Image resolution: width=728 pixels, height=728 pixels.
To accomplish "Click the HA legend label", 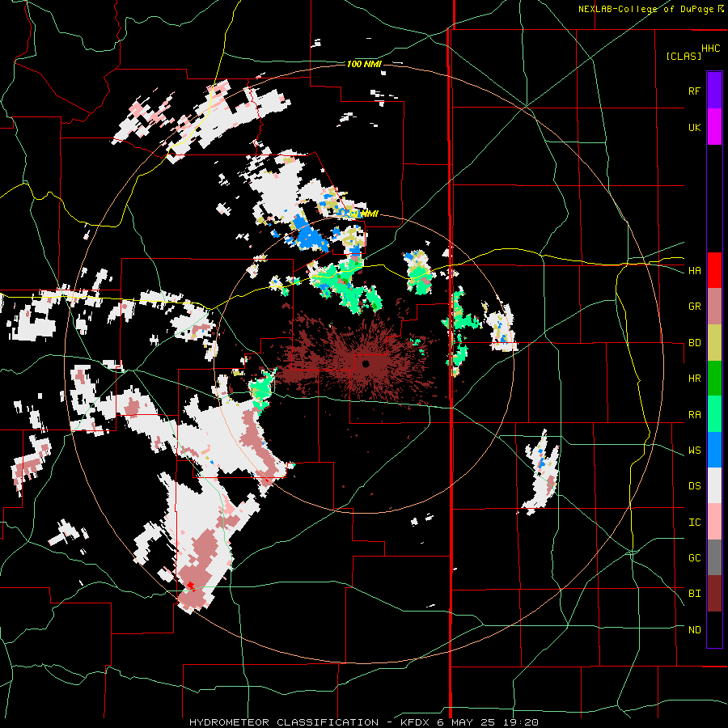I will click(x=694, y=270).
